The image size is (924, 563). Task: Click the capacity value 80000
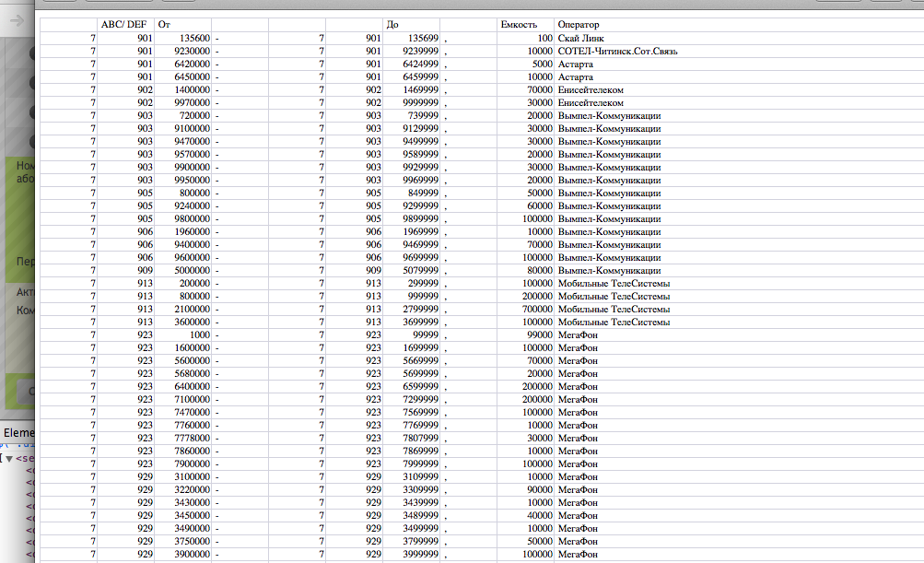(540, 271)
